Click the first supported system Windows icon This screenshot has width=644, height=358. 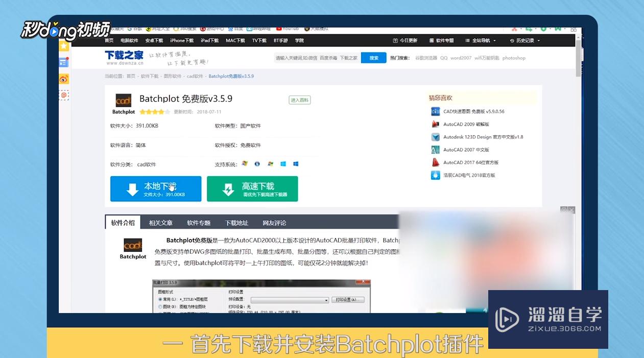245,164
